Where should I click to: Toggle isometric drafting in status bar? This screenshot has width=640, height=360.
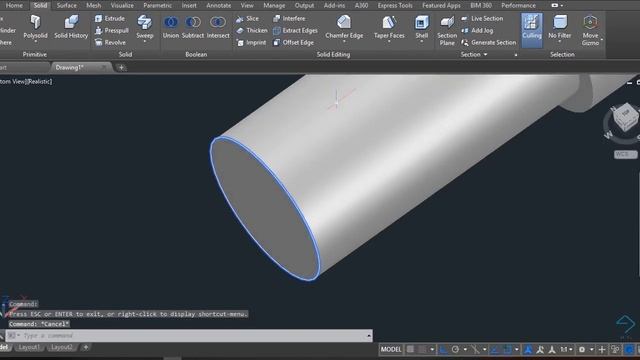coord(475,349)
